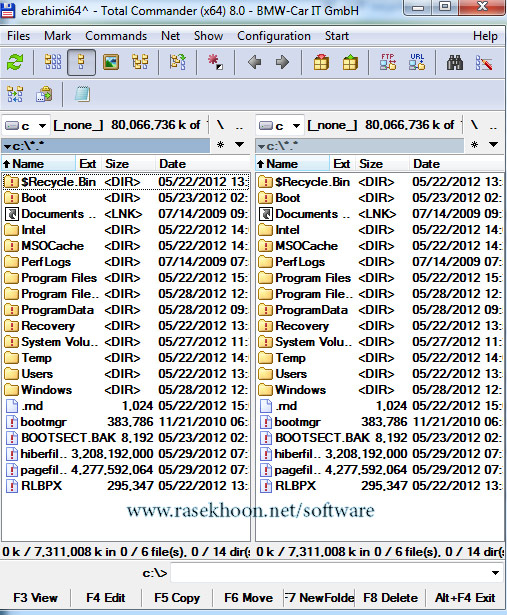Click in the command line input field

pyautogui.click(x=337, y=573)
